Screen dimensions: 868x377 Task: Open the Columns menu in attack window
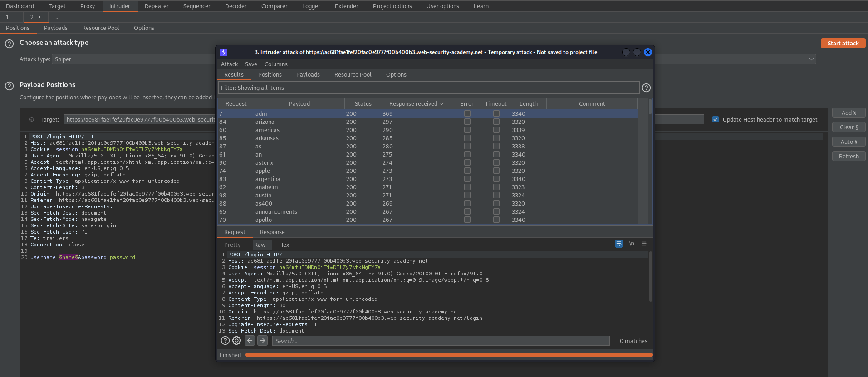pos(276,64)
